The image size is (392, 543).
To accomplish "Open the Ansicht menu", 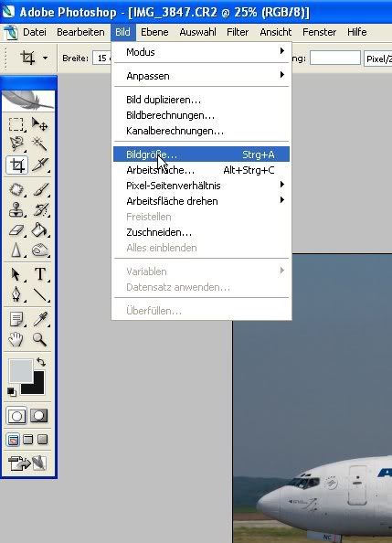I will 276,32.
